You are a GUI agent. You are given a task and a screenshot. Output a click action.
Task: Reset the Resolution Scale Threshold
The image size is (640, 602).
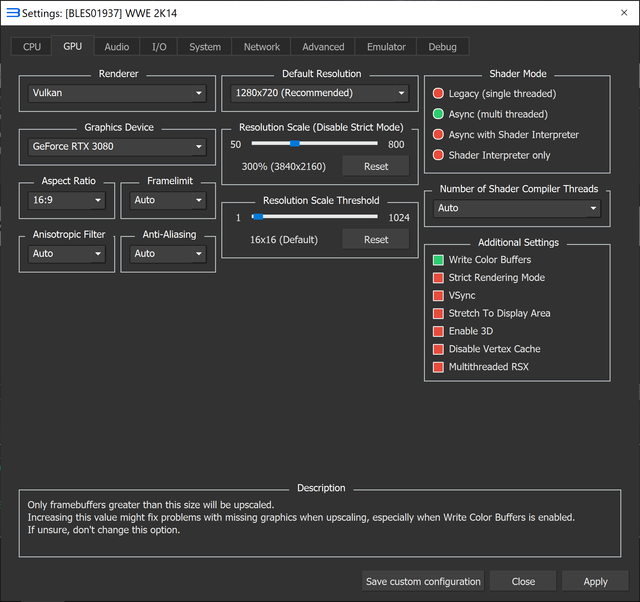[x=376, y=239]
